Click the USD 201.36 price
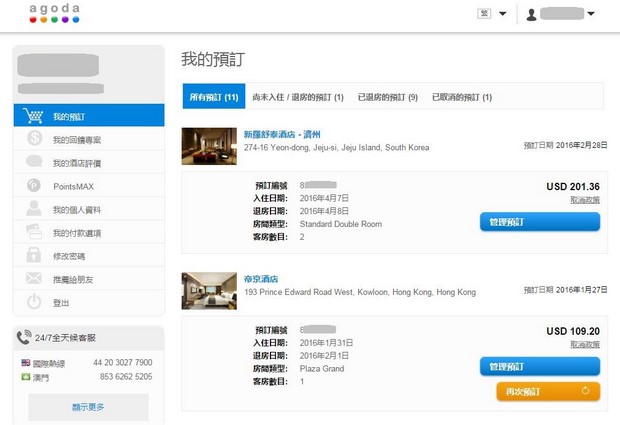The image size is (620, 425). (573, 186)
